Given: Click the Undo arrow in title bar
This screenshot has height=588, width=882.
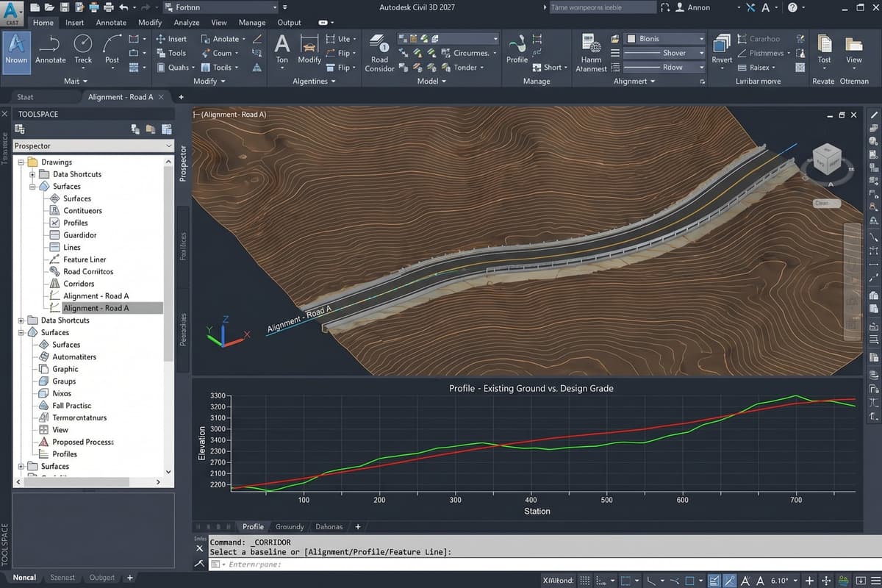Looking at the screenshot, I should (123, 7).
